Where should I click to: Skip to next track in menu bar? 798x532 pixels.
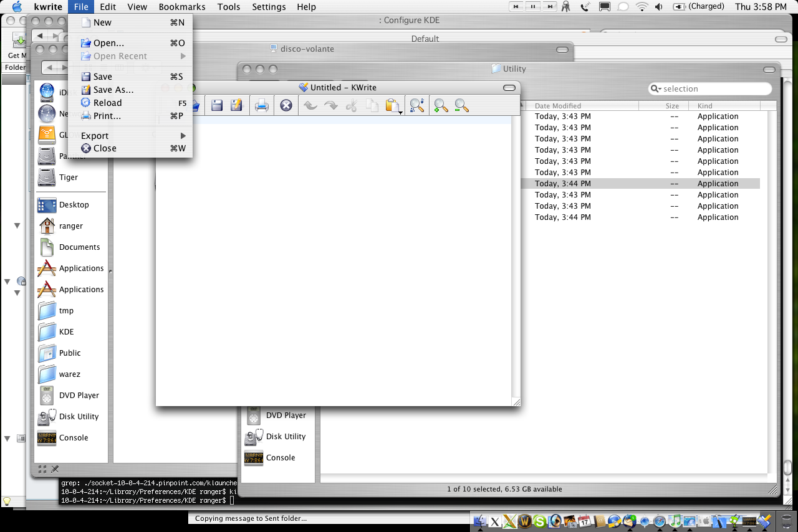[x=549, y=7]
